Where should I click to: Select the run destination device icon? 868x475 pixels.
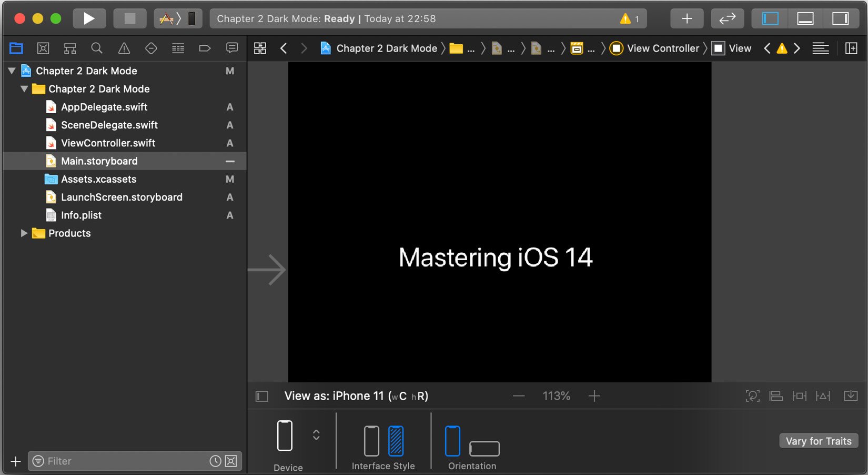point(192,19)
